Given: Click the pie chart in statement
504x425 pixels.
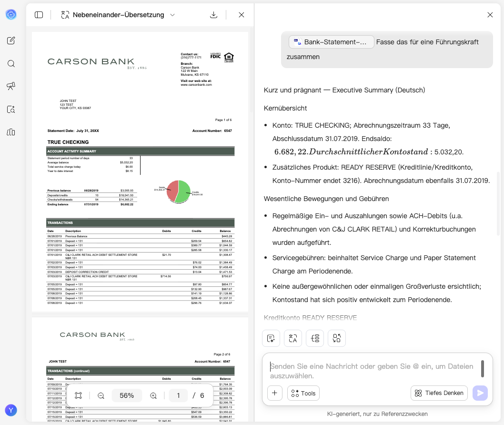Looking at the screenshot, I should pyautogui.click(x=178, y=192).
